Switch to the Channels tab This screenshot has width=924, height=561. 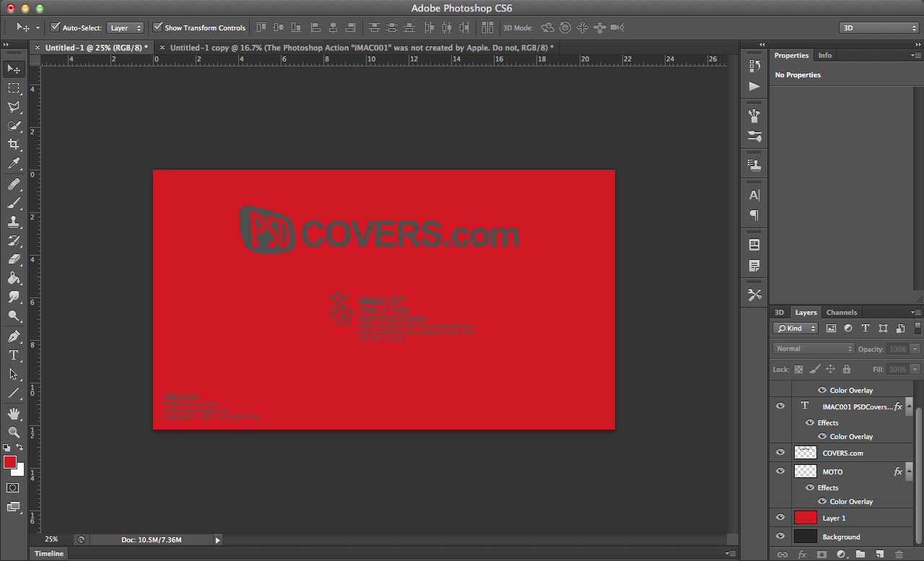(842, 313)
